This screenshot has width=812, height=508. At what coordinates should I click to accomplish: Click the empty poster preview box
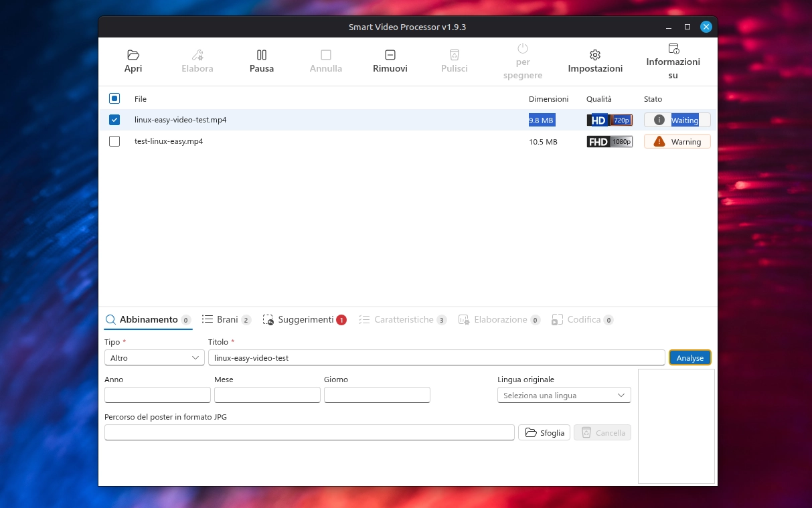pyautogui.click(x=676, y=426)
